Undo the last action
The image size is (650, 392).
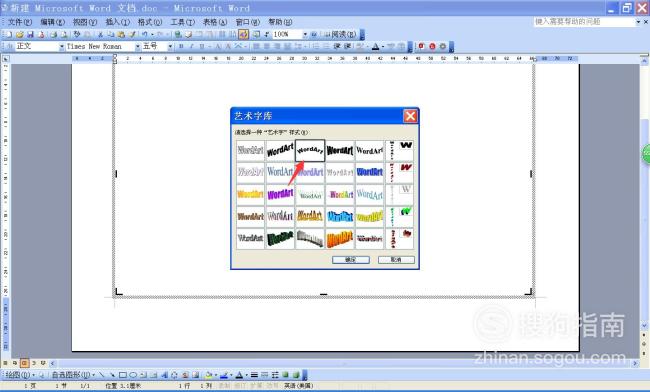[145, 34]
